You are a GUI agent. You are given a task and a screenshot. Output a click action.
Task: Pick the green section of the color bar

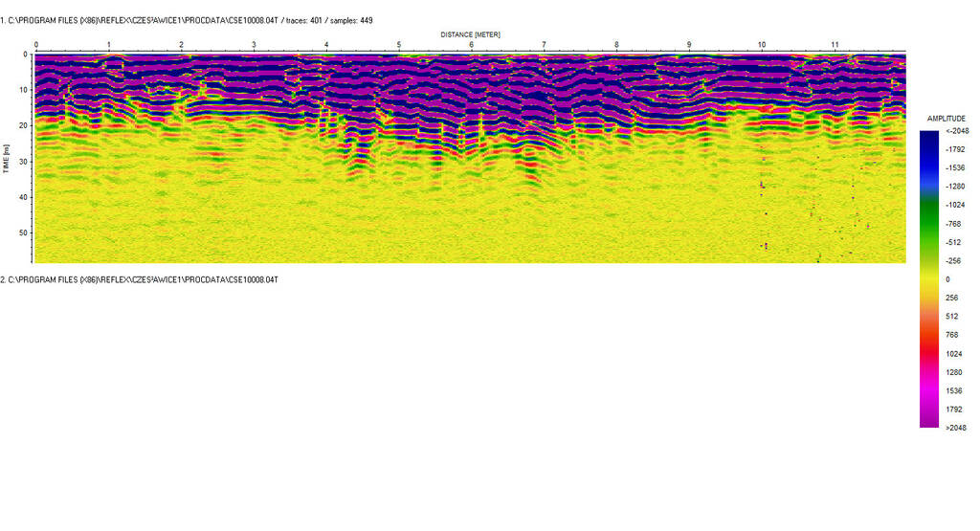coord(929,215)
